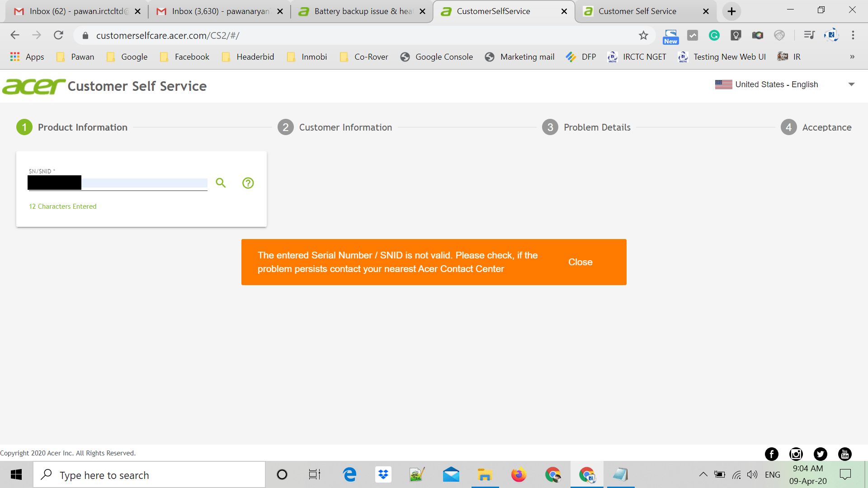The width and height of the screenshot is (868, 488).
Task: Open a new browser tab
Action: click(x=731, y=11)
